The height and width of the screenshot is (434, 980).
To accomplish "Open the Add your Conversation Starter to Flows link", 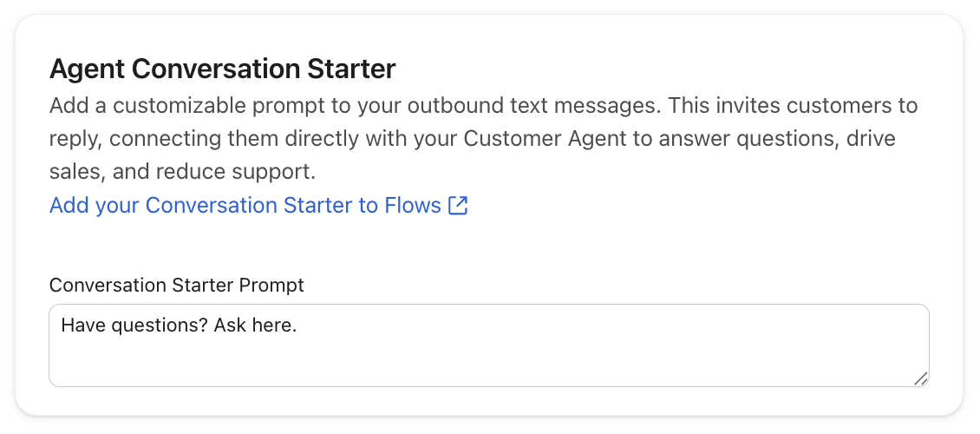I will pos(245,206).
